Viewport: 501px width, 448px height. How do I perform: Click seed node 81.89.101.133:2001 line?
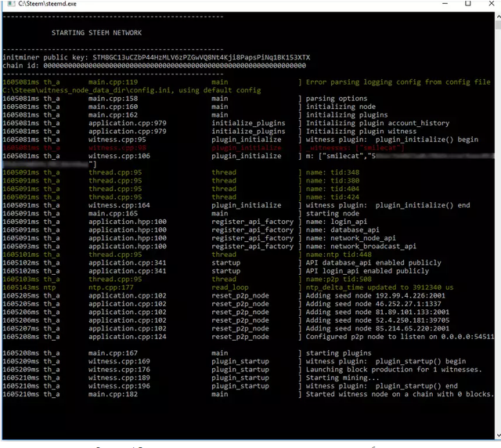pyautogui.click(x=377, y=312)
